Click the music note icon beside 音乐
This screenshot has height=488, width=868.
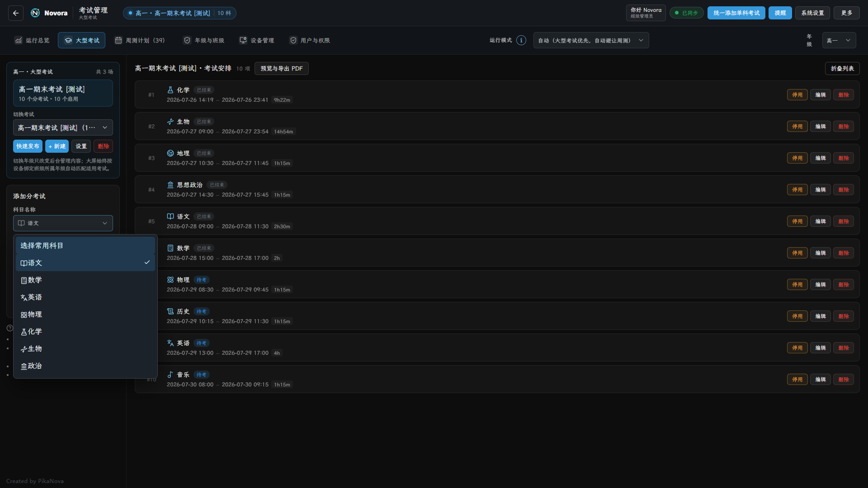pos(170,375)
